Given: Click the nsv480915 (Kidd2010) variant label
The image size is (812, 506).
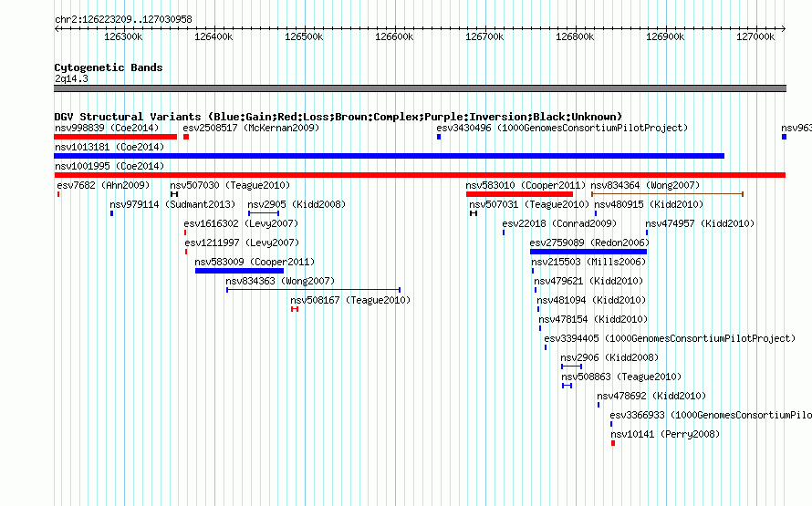Looking at the screenshot, I should coord(649,204).
